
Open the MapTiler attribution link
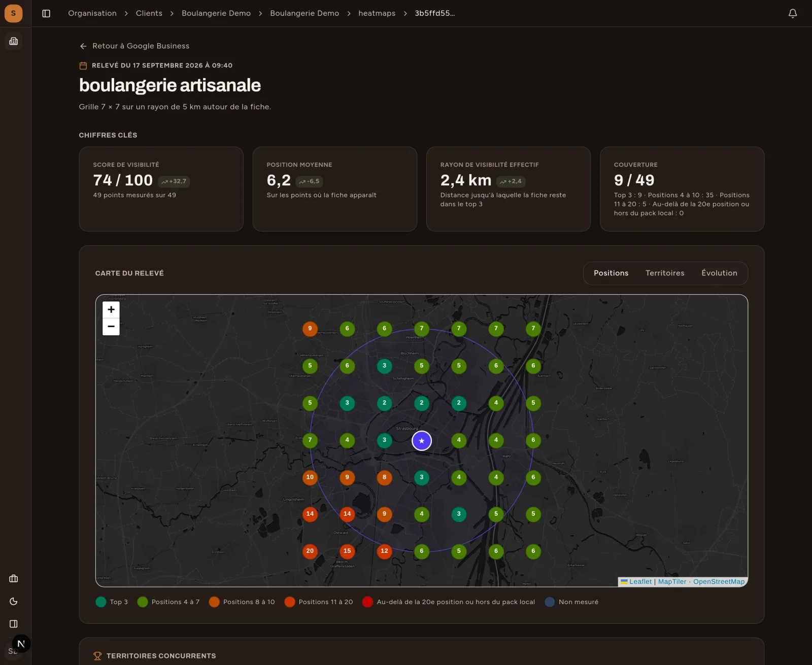[672, 582]
